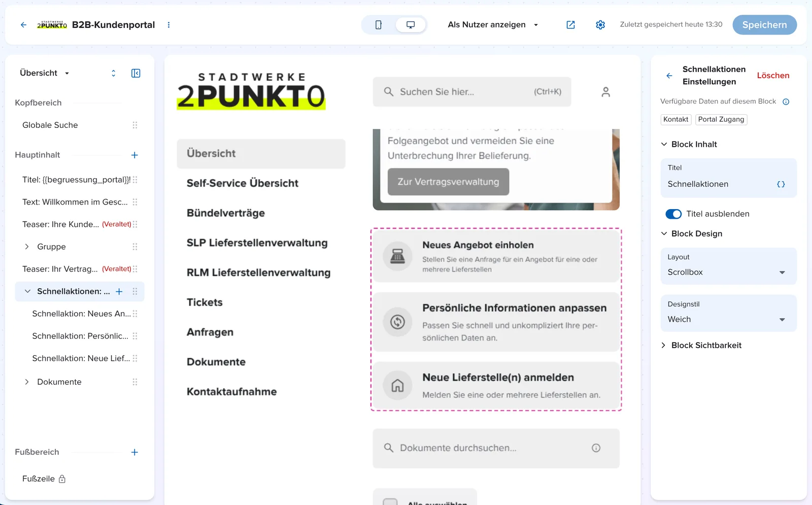Click the info icon in Dokumente search
The image size is (812, 505).
point(596,448)
